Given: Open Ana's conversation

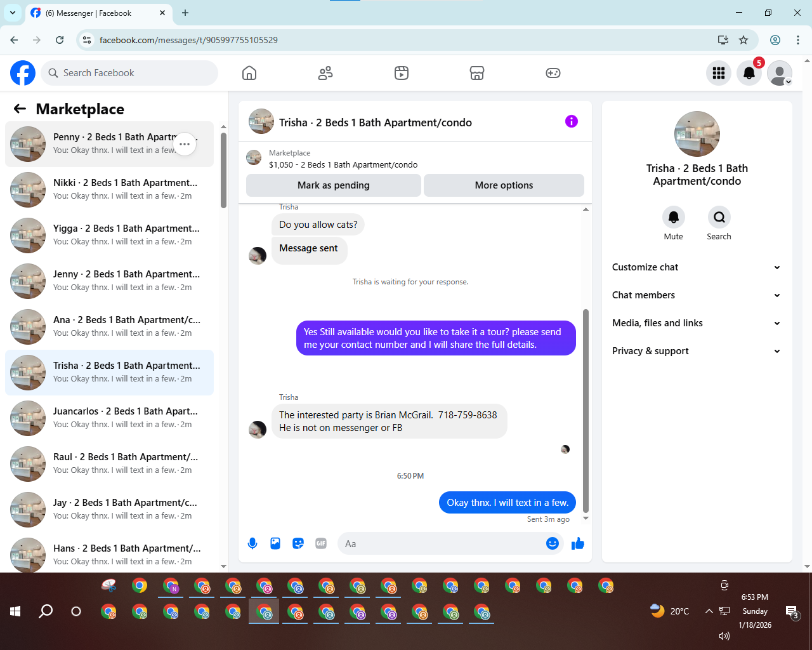Looking at the screenshot, I should 109,327.
